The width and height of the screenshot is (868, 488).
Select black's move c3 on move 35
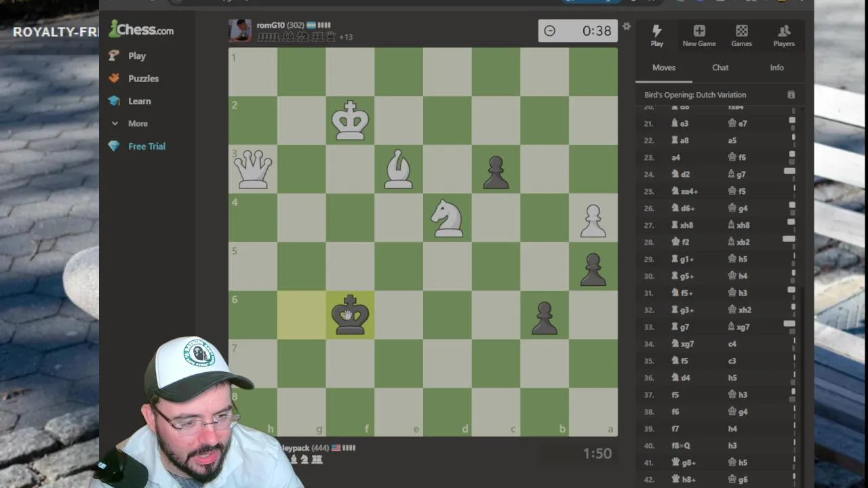click(x=732, y=361)
